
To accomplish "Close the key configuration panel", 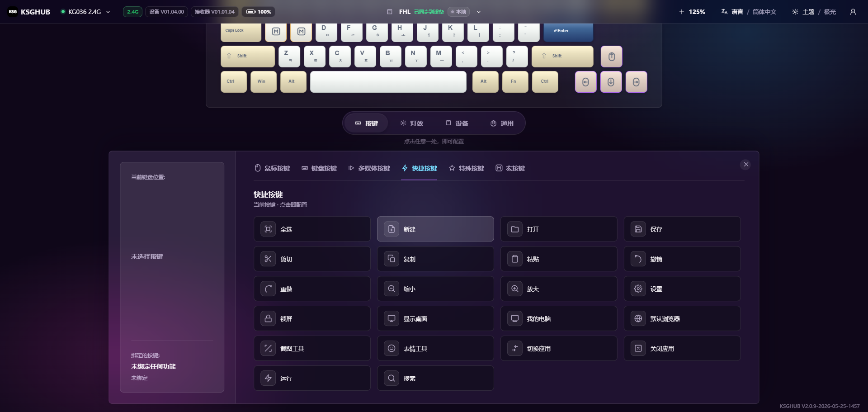I will click(x=746, y=165).
